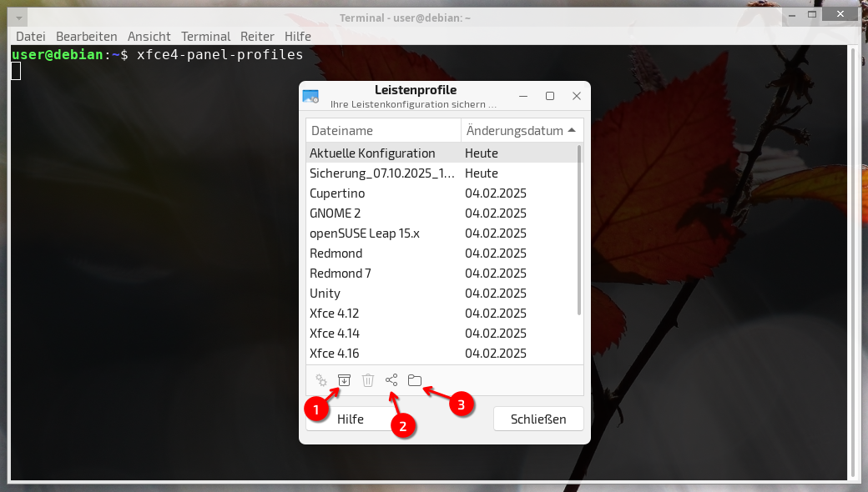Click the Dateiname column header

point(383,131)
